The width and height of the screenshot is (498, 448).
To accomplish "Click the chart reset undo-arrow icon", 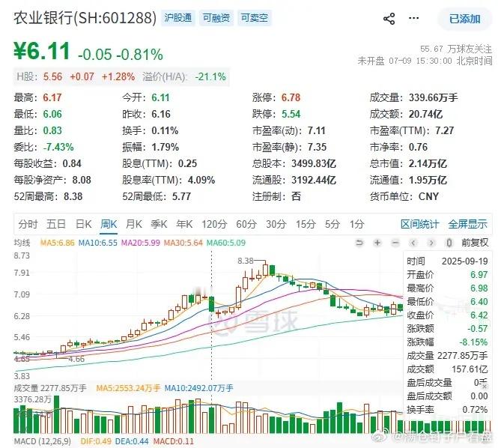I will click(359, 243).
